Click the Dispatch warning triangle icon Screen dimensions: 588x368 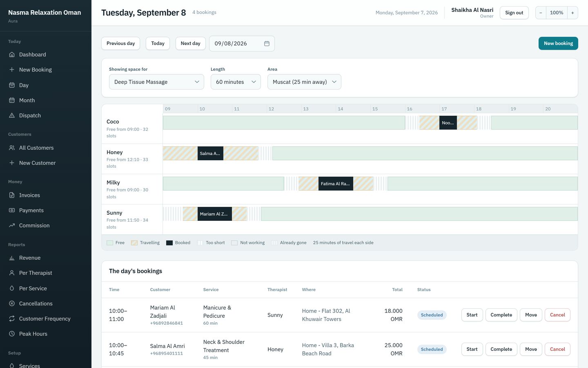click(12, 115)
